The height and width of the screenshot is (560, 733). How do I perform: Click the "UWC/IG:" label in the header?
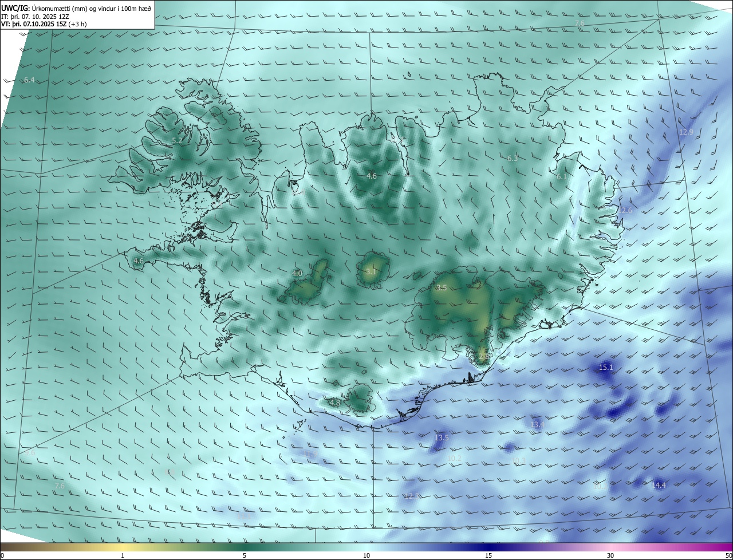pos(15,9)
